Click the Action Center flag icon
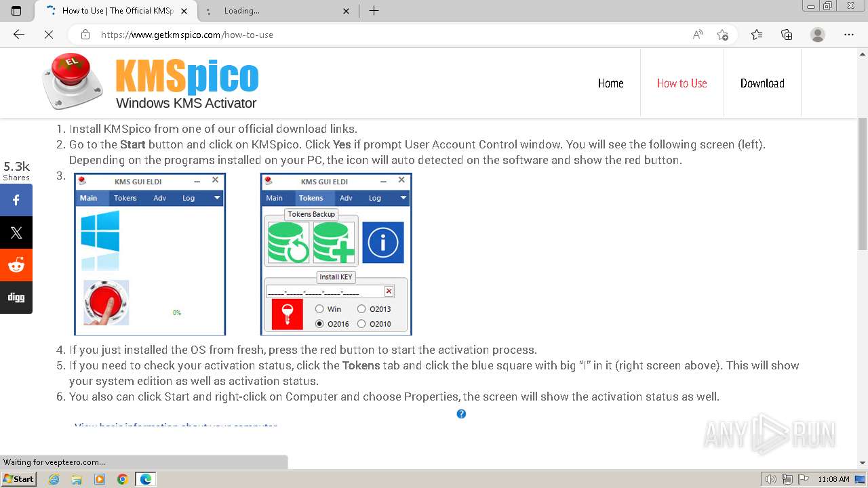 click(803, 479)
